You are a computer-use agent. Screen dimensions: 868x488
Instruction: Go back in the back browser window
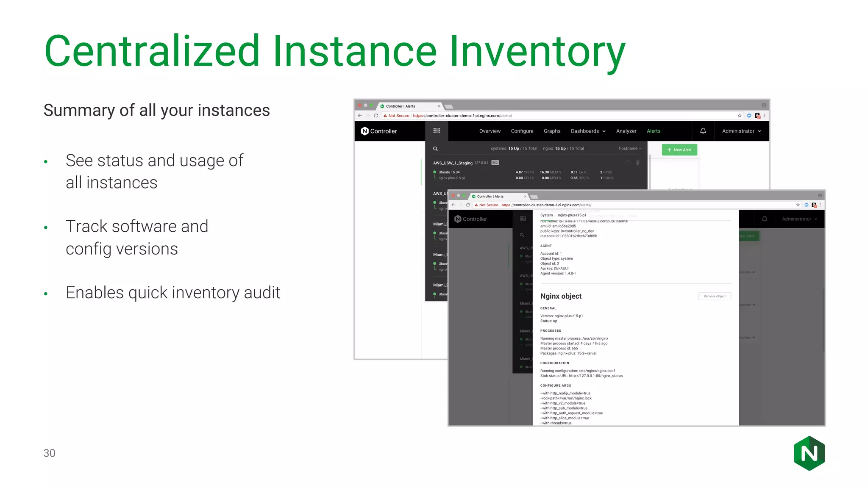[360, 116]
